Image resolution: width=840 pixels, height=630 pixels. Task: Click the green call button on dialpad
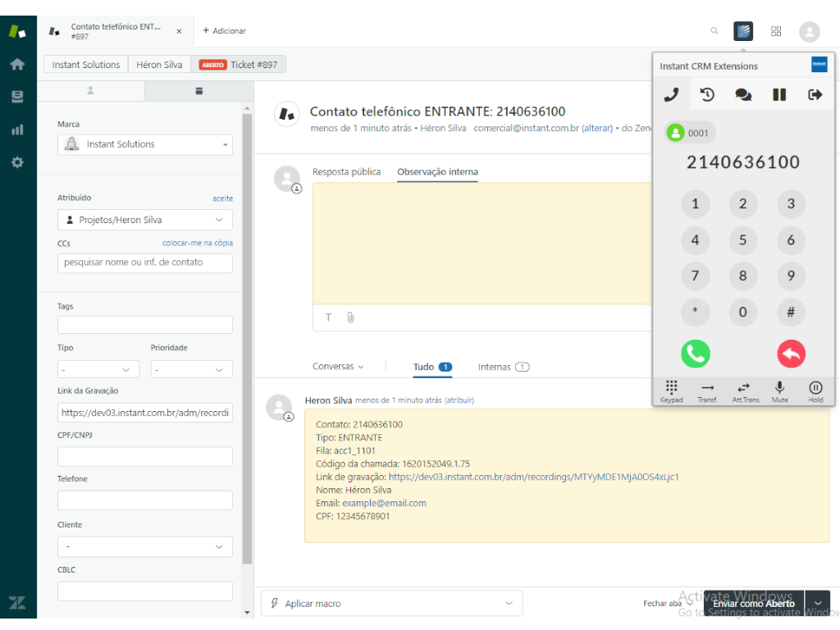(x=695, y=354)
